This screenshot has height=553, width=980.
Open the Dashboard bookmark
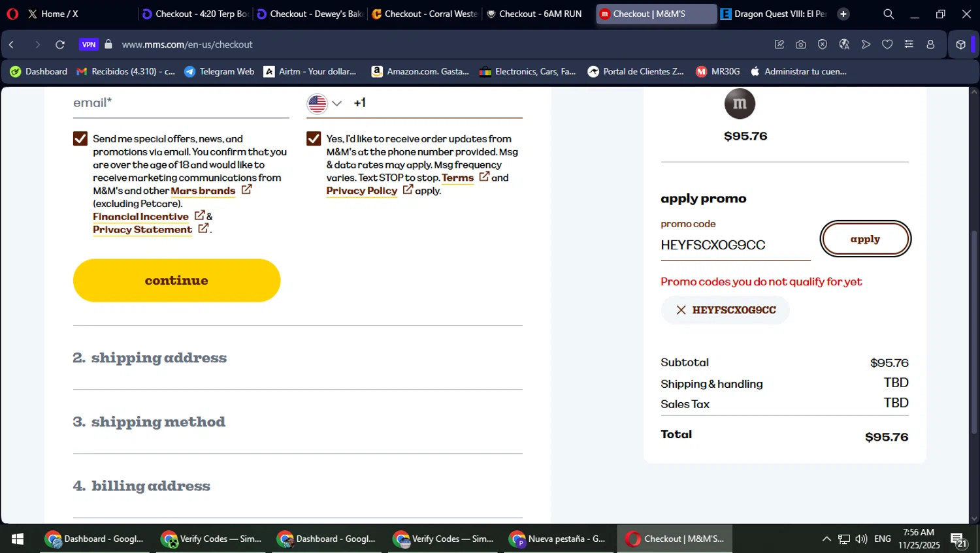pyautogui.click(x=39, y=71)
